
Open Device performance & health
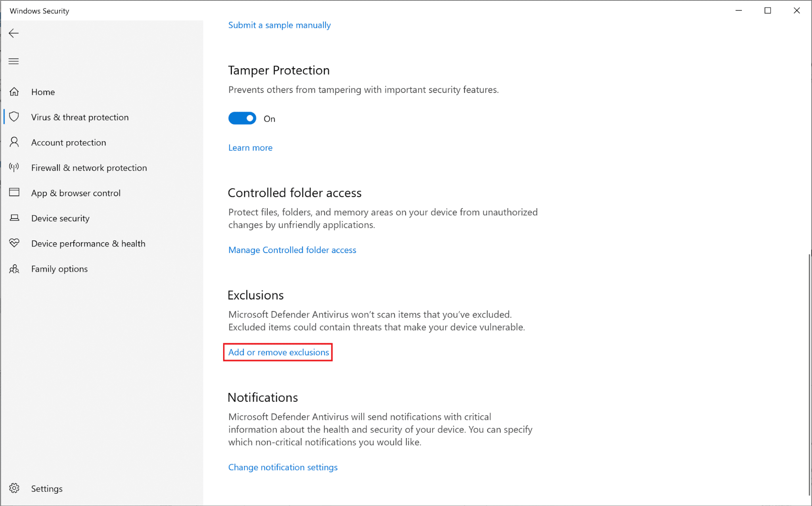click(x=88, y=243)
